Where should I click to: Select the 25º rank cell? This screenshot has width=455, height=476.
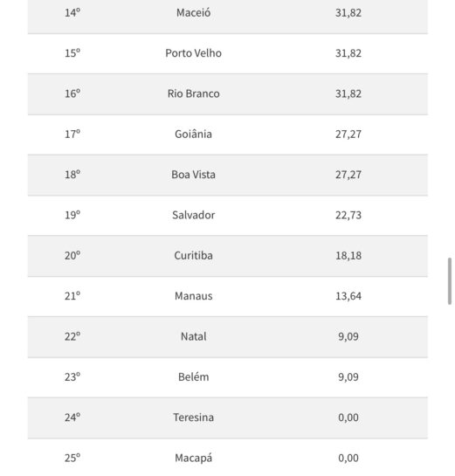[72, 458]
